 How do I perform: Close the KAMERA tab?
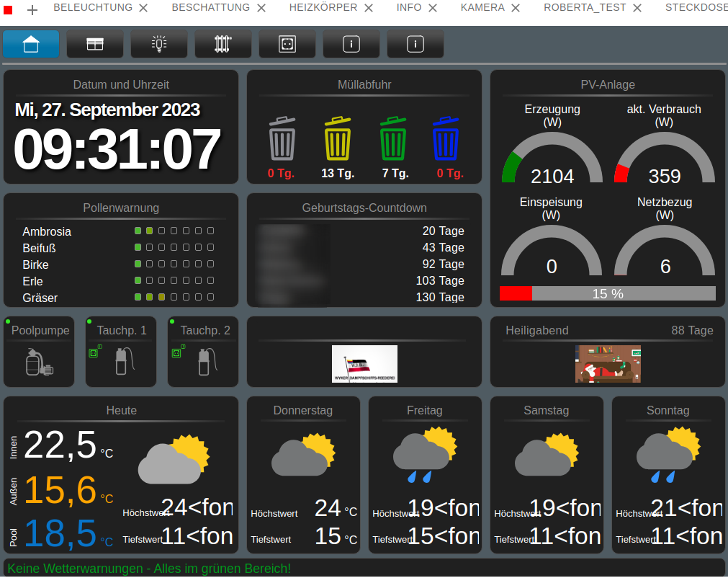coord(516,8)
